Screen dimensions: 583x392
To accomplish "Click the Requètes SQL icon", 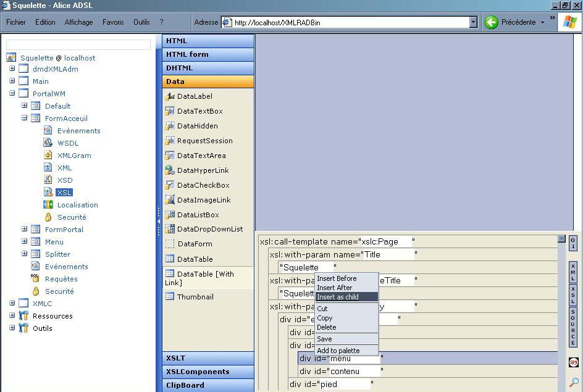I will point(35,278).
